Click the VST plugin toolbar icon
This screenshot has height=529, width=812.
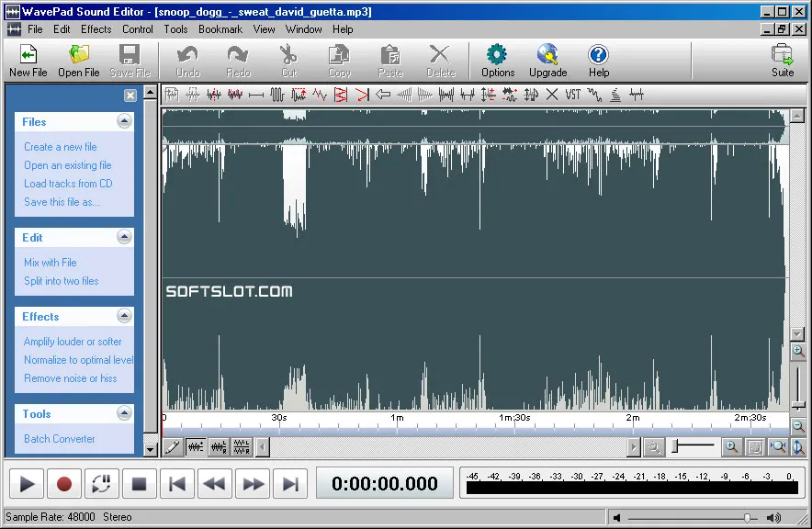(x=573, y=95)
